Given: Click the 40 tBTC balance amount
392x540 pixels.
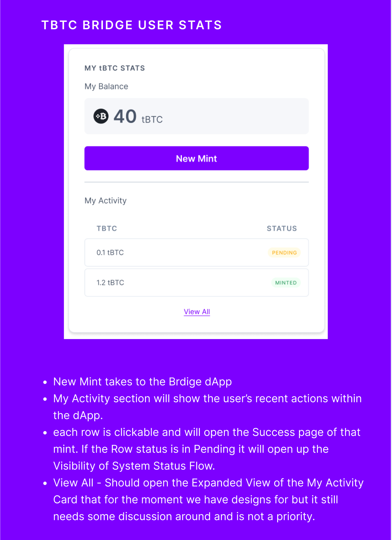Looking at the screenshot, I should pos(124,116).
